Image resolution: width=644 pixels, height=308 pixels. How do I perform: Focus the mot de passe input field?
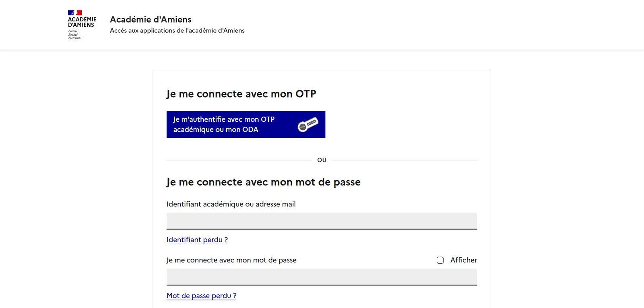(322, 277)
